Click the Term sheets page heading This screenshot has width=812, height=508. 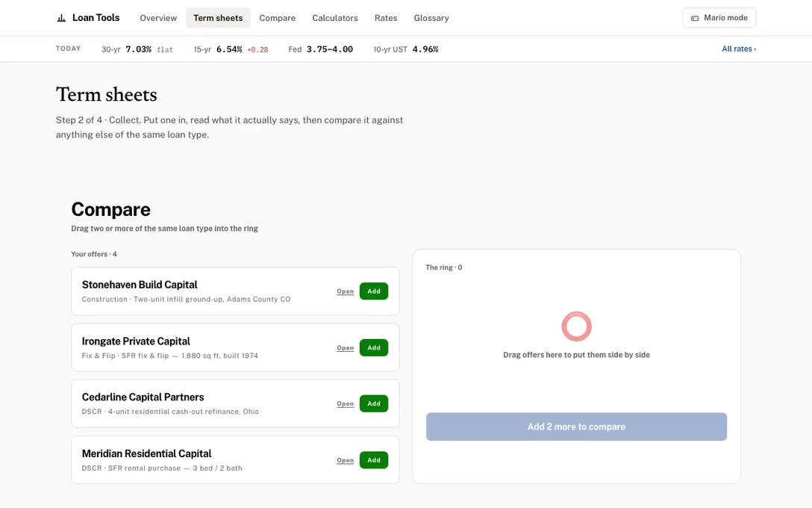coord(106,95)
